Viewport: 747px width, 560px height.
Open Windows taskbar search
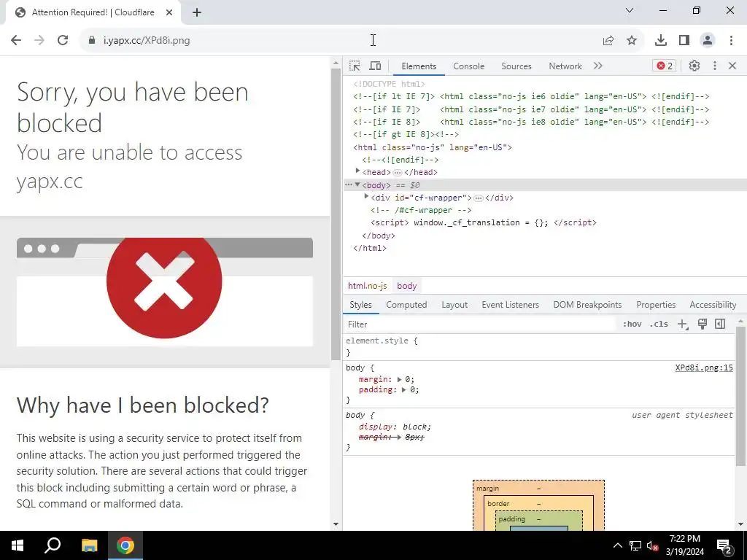point(53,545)
